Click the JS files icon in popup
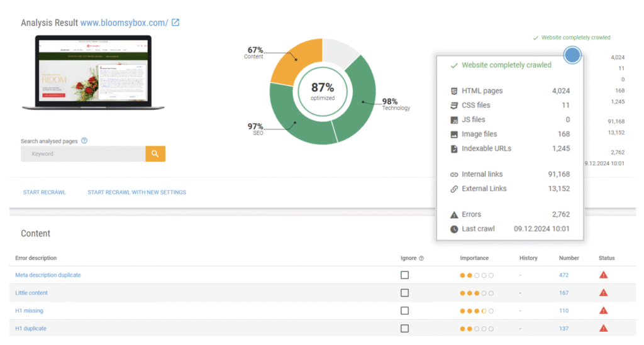 (454, 120)
